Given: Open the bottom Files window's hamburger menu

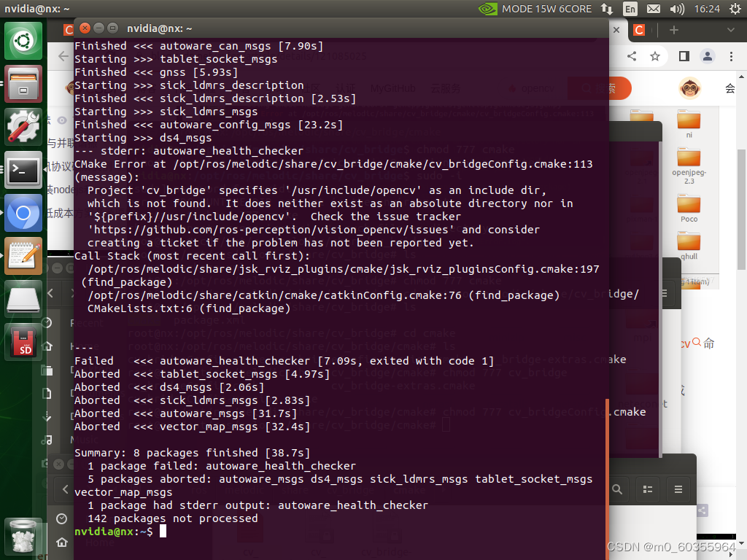Looking at the screenshot, I should point(678,489).
